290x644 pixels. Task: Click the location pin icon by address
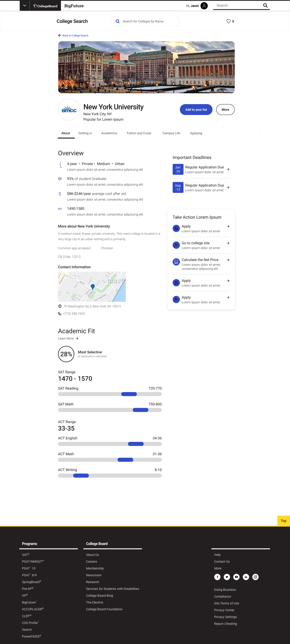(x=60, y=306)
